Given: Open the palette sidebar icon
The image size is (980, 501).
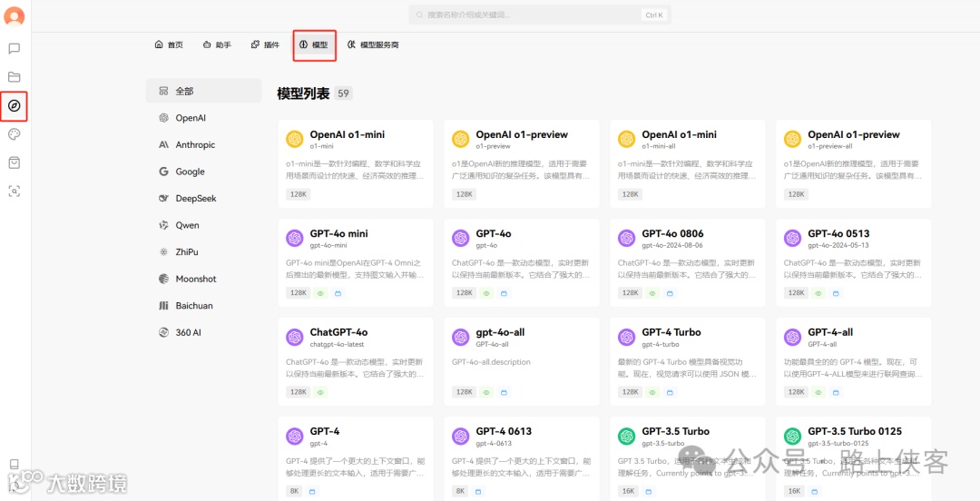Looking at the screenshot, I should [x=15, y=134].
